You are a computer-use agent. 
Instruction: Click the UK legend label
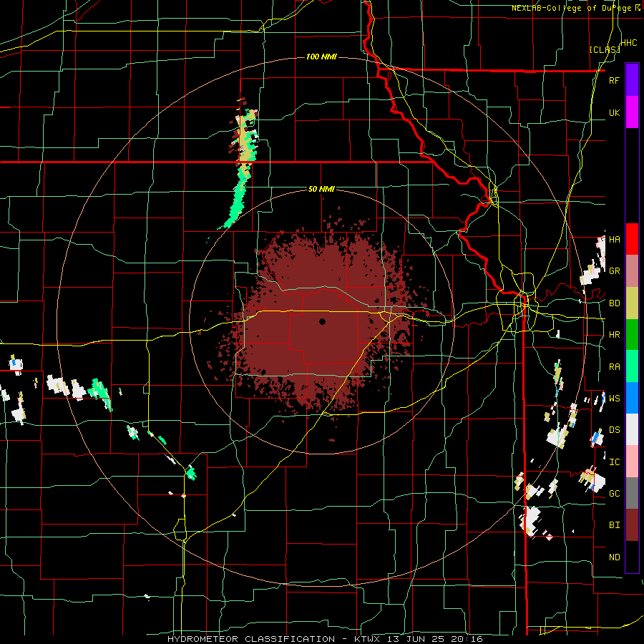tap(614, 112)
